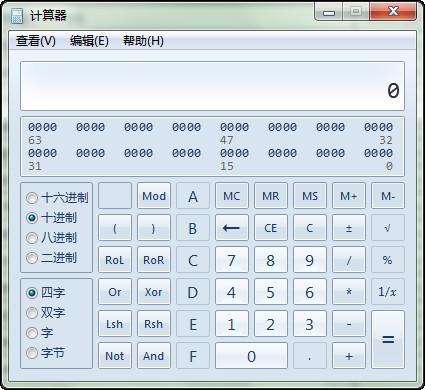Open the 帮助(H) menu
Viewport: 425px width, 390px height.
coord(143,41)
